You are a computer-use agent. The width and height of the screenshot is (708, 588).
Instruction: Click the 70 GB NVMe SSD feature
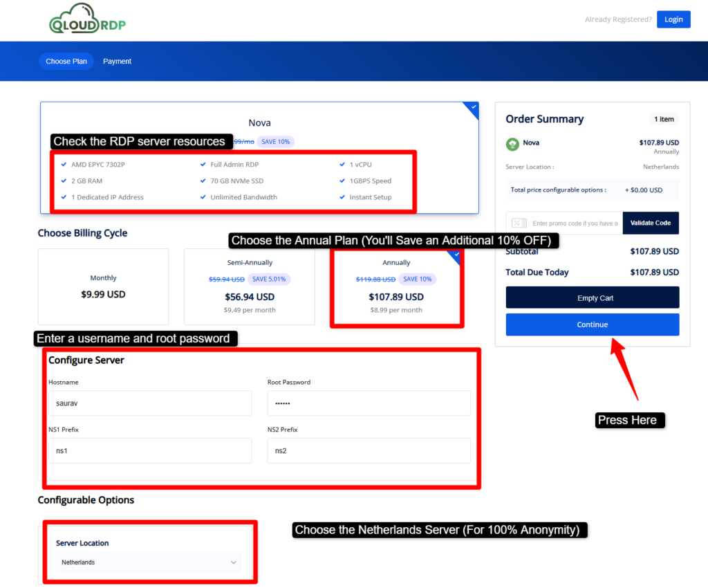pos(237,181)
